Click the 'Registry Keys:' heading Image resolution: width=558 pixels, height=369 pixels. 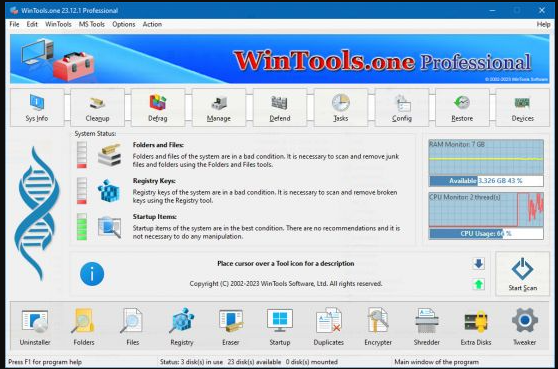tap(154, 181)
